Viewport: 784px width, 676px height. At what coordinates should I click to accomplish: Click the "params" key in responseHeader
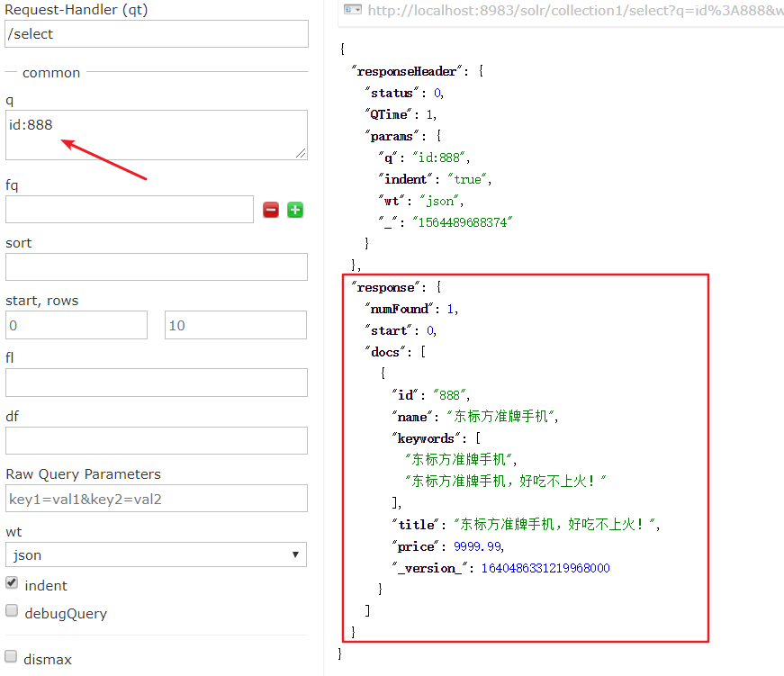pos(392,136)
